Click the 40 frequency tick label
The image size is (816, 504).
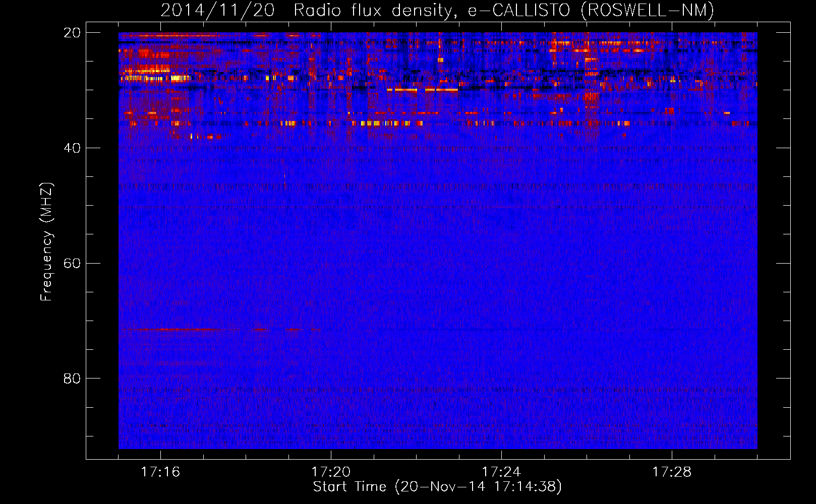(72, 148)
